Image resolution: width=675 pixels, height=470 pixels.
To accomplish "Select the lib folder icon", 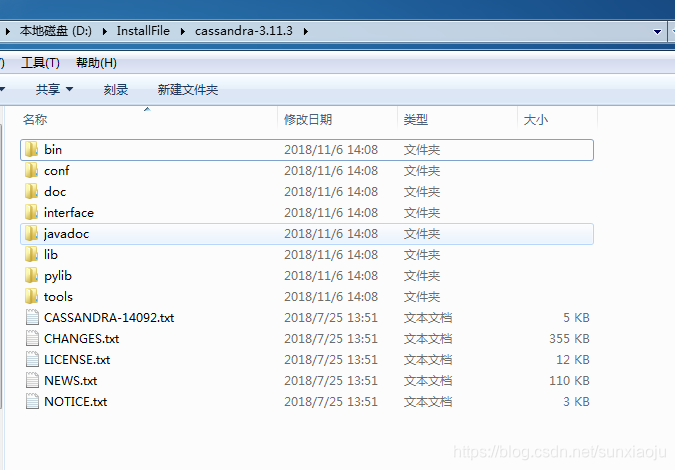I will [x=31, y=254].
